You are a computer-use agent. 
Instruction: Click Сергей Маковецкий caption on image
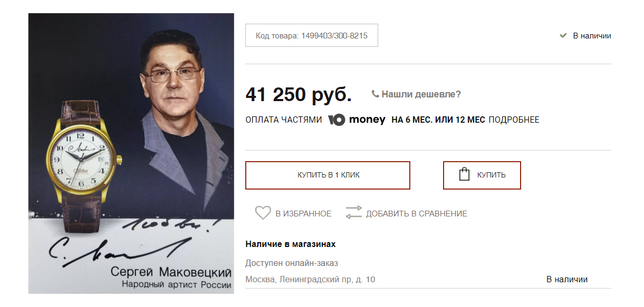(x=171, y=272)
